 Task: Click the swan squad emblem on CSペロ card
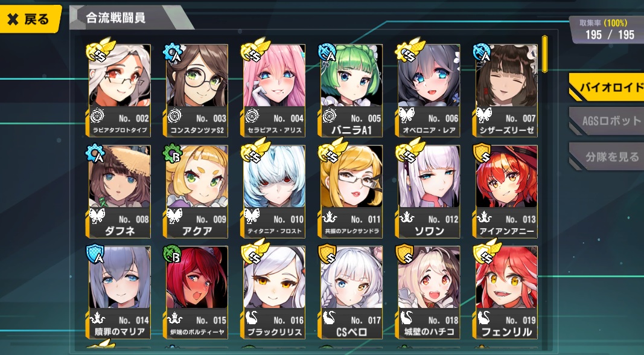coord(330,317)
